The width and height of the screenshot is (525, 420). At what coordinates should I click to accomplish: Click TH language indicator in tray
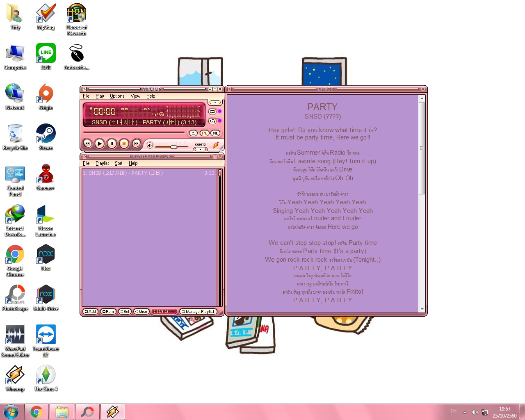pos(453,411)
